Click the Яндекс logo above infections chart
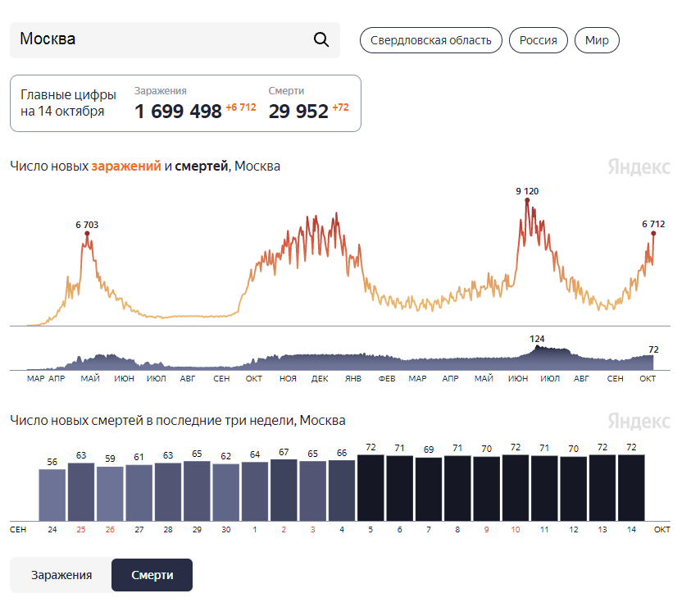 639,167
